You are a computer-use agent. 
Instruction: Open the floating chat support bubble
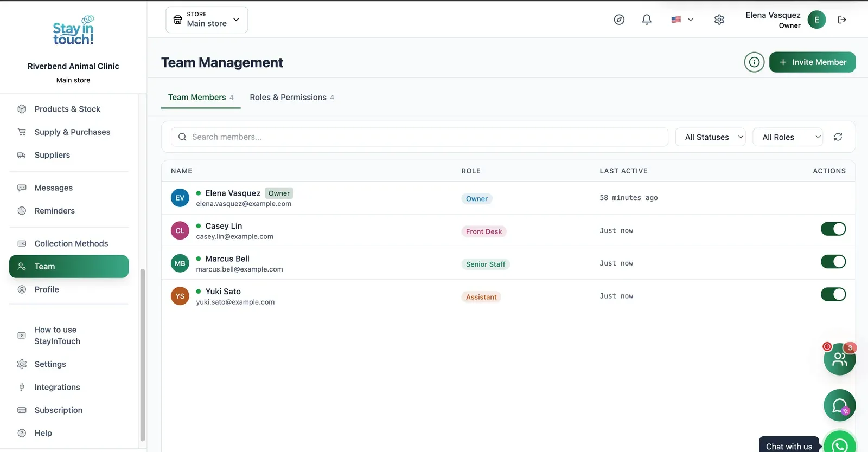click(839, 405)
